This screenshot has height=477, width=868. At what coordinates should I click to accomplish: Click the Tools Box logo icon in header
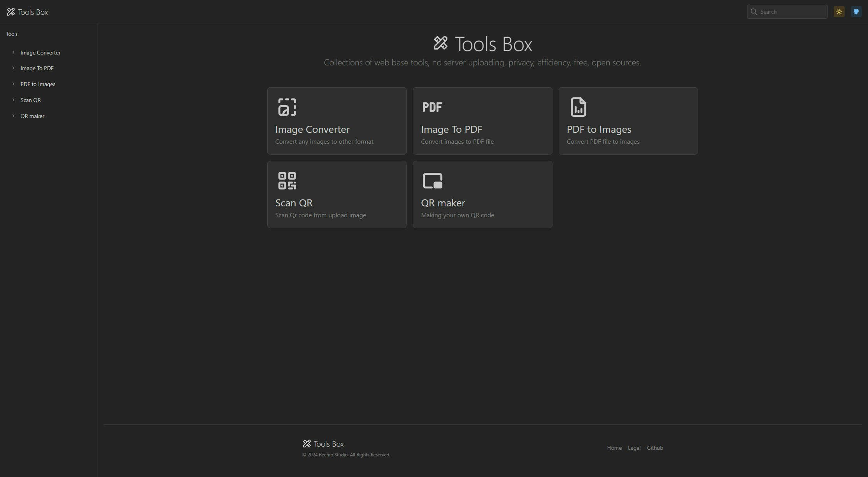(11, 12)
